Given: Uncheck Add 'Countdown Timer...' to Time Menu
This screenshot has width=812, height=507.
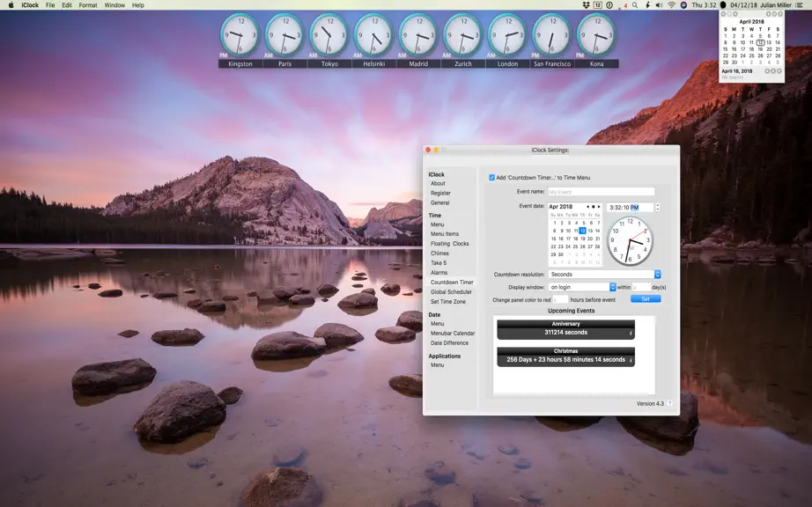Looking at the screenshot, I should coord(492,178).
